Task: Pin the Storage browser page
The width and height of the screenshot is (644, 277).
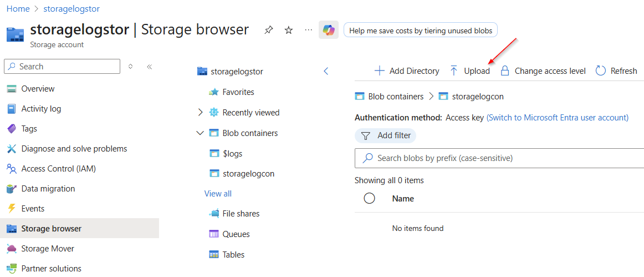Action: point(269,30)
